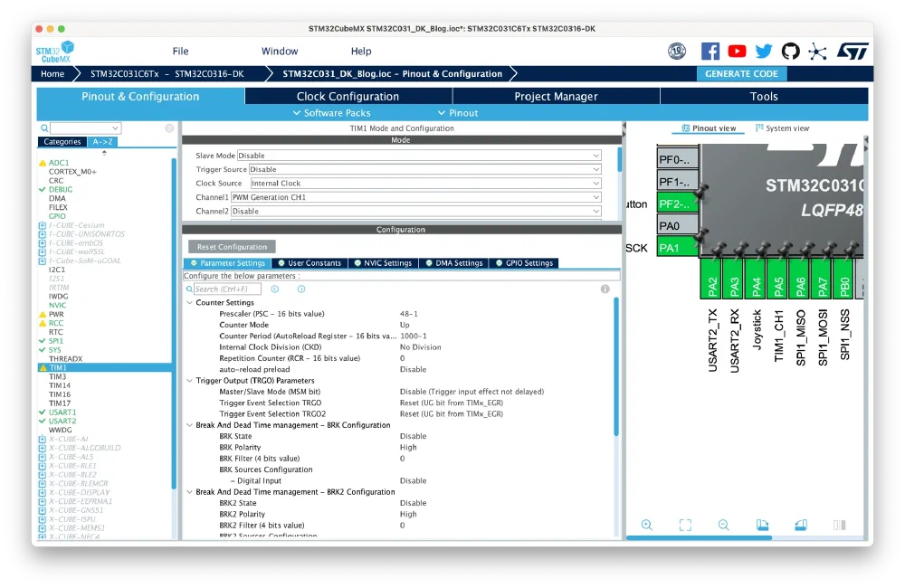Click the YouTube icon in header

(x=737, y=52)
